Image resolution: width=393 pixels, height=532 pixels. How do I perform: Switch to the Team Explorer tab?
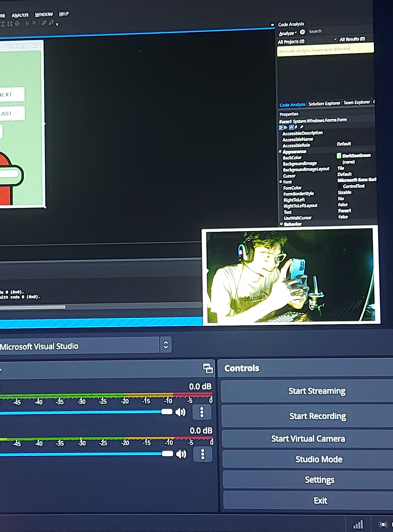357,102
